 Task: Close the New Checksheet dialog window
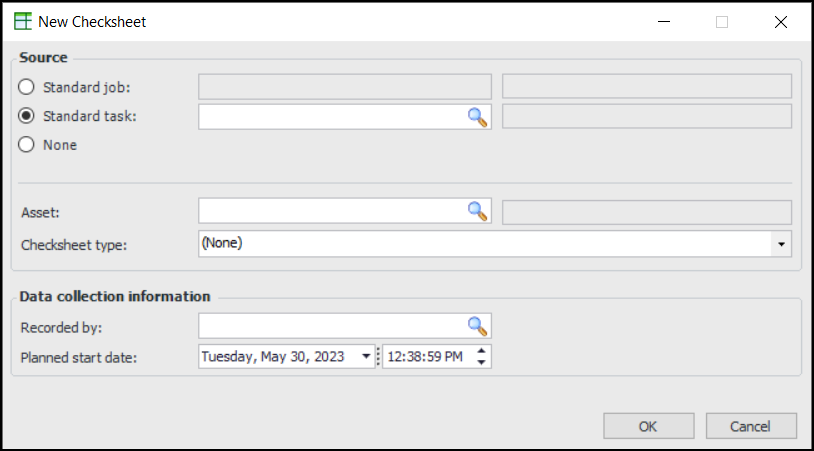(781, 22)
